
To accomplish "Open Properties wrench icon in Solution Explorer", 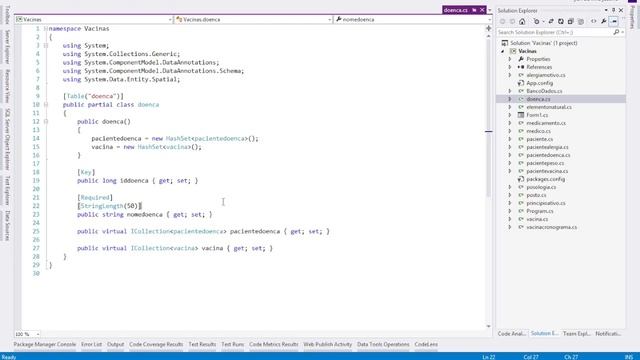I will click(x=604, y=22).
